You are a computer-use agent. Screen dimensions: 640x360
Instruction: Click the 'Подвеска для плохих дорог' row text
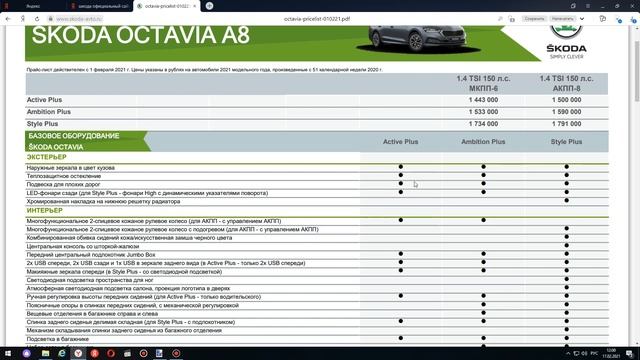[x=63, y=184]
